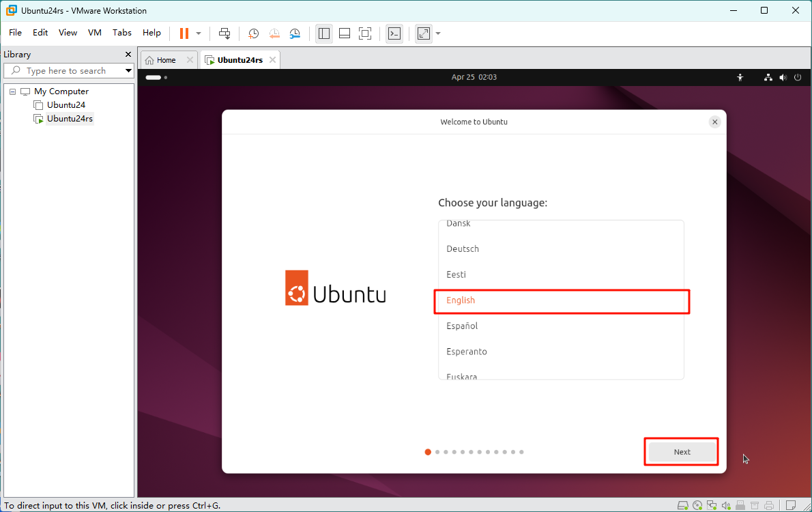Click the hard disk status icon
Viewport: 812px width, 512px height.
coord(683,505)
